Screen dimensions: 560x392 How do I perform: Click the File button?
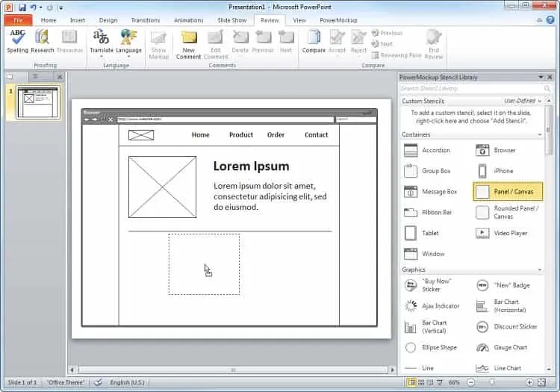(x=18, y=20)
